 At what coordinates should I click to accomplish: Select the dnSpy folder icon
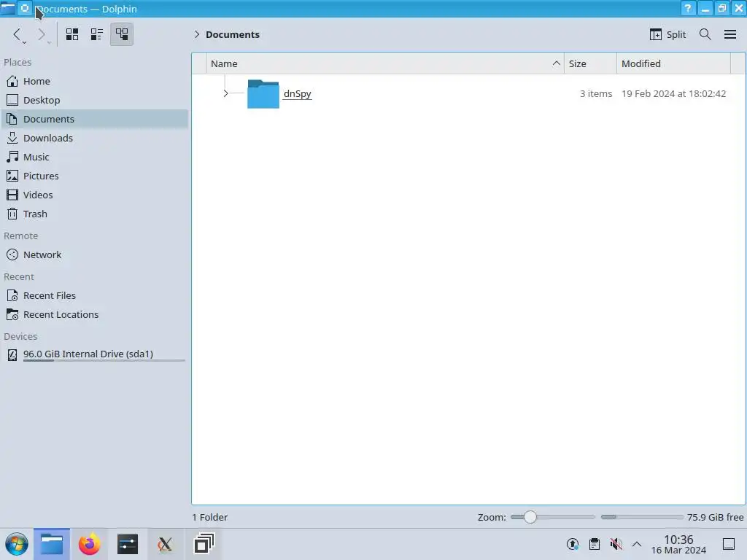263,94
